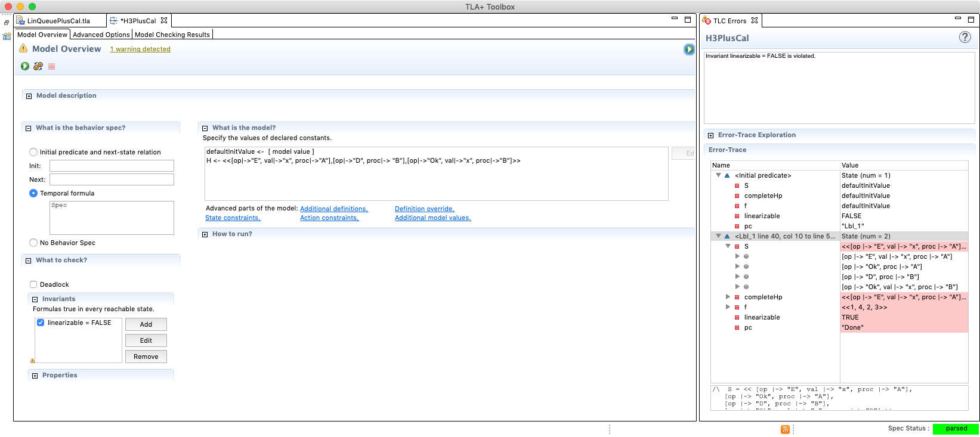Open Additional model values link
The height and width of the screenshot is (437, 980).
point(433,218)
